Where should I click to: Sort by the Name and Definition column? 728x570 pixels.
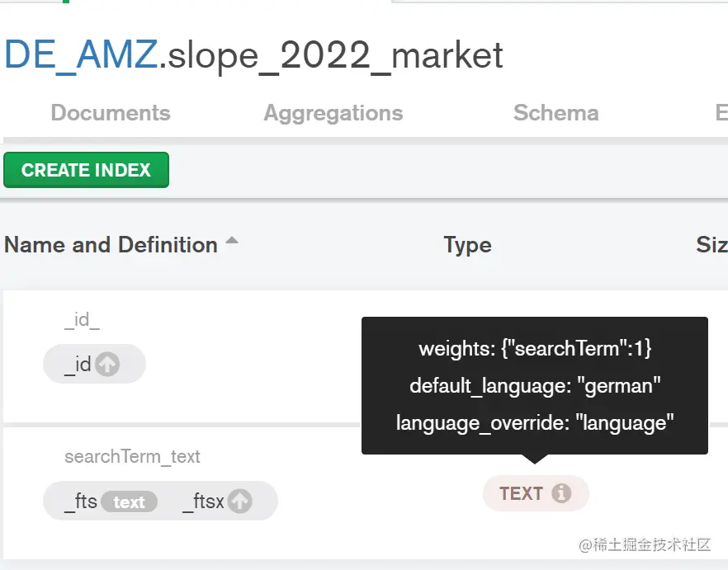click(111, 245)
